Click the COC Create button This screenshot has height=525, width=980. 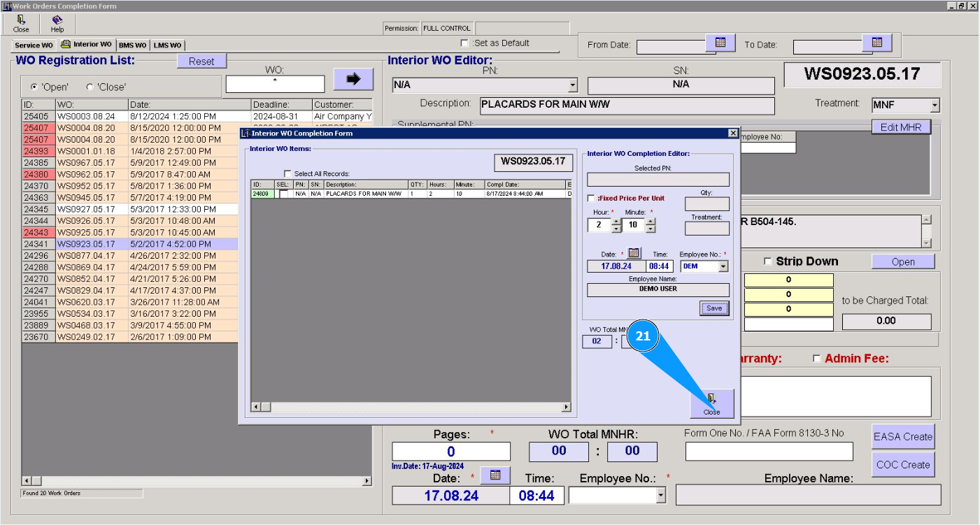pos(903,464)
